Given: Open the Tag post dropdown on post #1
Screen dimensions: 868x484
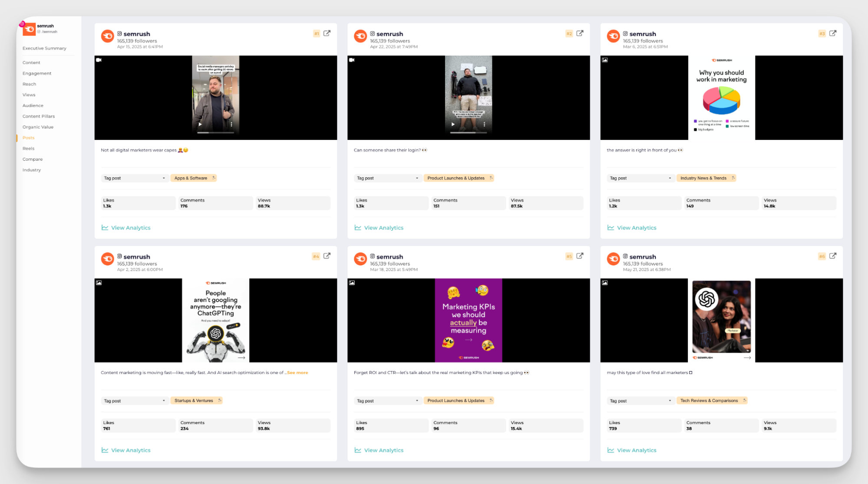Looking at the screenshot, I should coord(135,178).
